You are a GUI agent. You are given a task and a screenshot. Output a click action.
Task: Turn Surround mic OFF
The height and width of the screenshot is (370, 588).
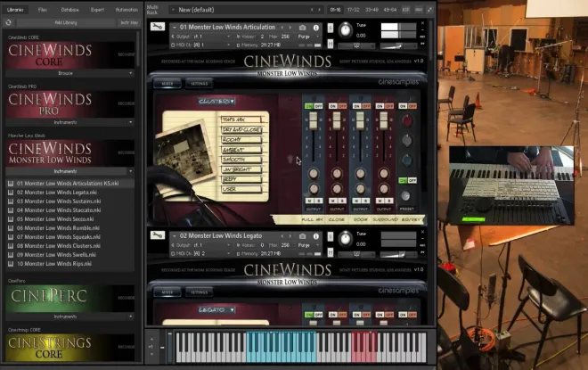[388, 106]
